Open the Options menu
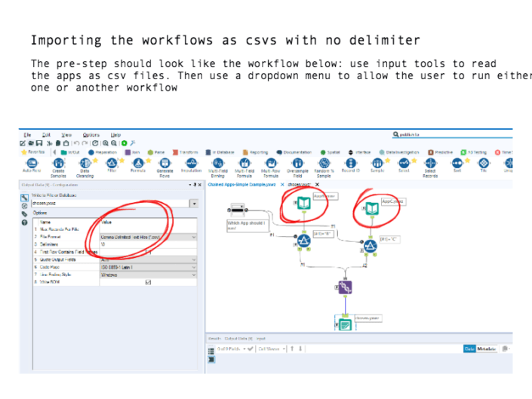The width and height of the screenshot is (532, 399). pos(90,134)
